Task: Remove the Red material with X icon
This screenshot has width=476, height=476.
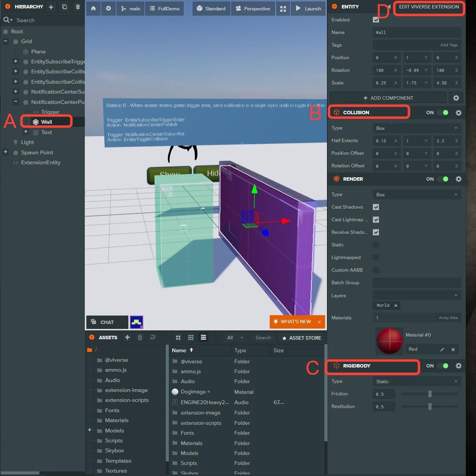Action: click(453, 349)
